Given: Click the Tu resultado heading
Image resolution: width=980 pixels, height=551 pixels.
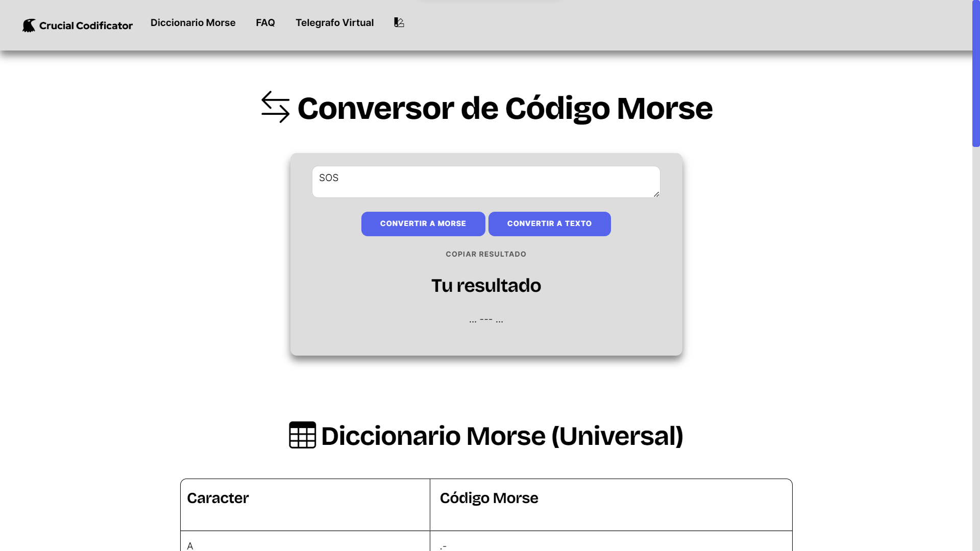Looking at the screenshot, I should (x=486, y=286).
